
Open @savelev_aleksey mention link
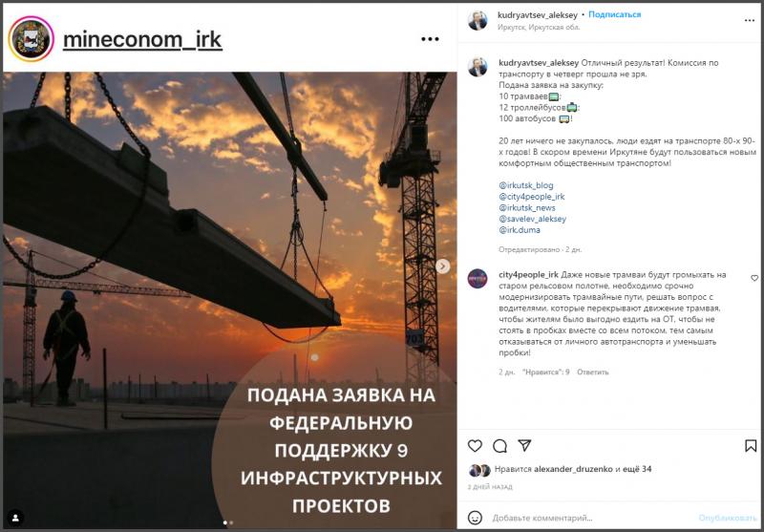point(533,220)
